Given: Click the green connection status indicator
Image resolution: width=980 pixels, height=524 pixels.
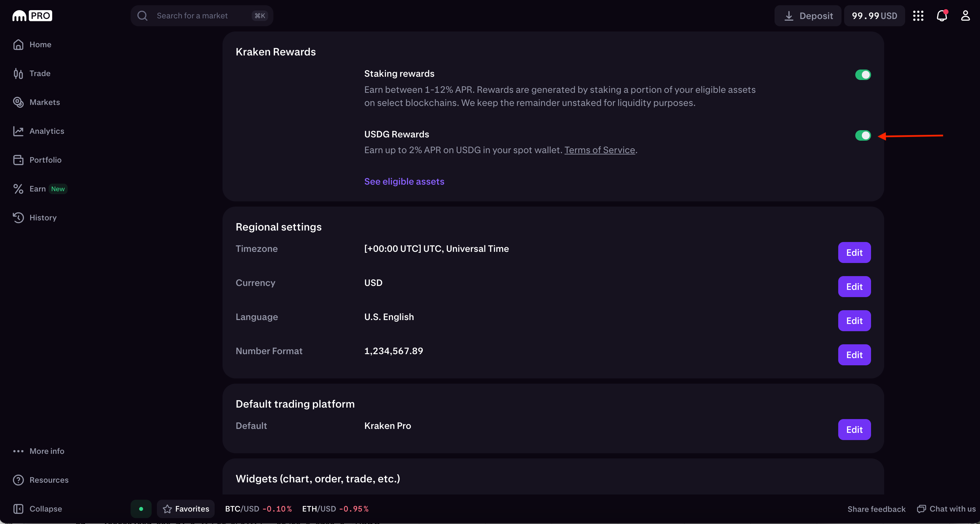Looking at the screenshot, I should [141, 509].
